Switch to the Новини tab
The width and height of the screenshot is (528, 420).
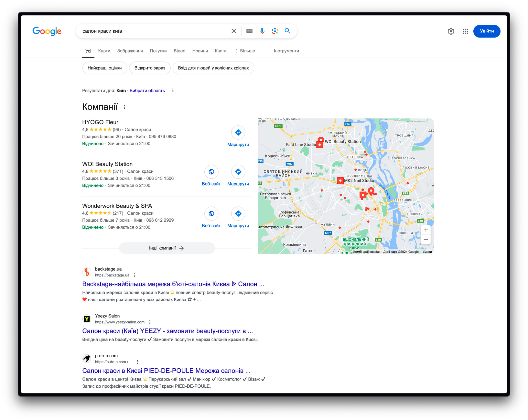tap(200, 51)
